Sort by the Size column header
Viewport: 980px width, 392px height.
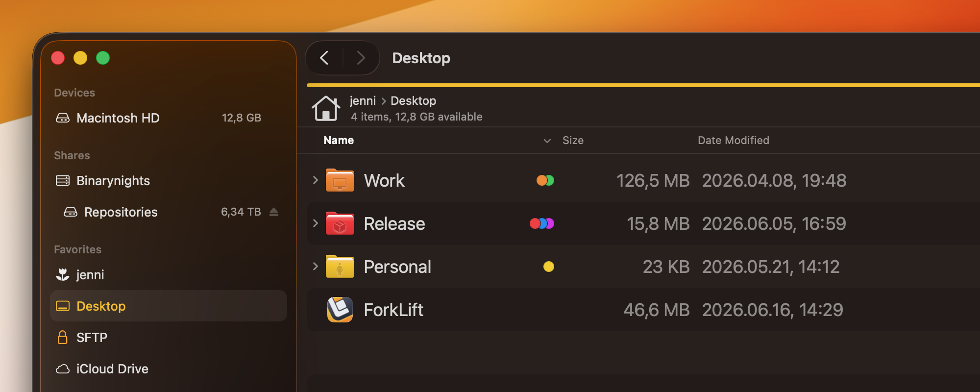pyautogui.click(x=573, y=141)
